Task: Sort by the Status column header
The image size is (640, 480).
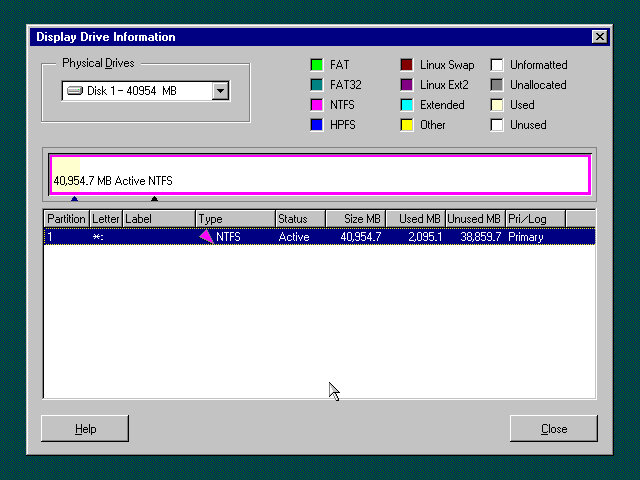Action: 300,218
